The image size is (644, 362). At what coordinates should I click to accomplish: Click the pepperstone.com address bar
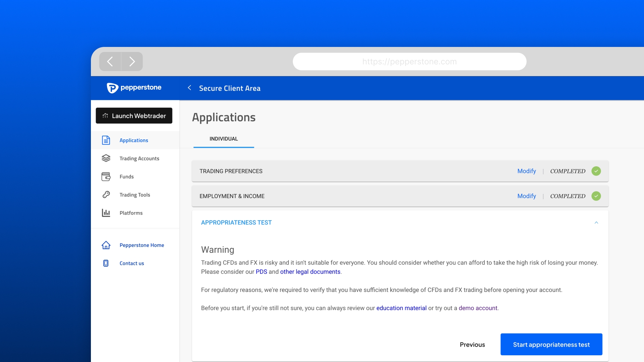409,62
